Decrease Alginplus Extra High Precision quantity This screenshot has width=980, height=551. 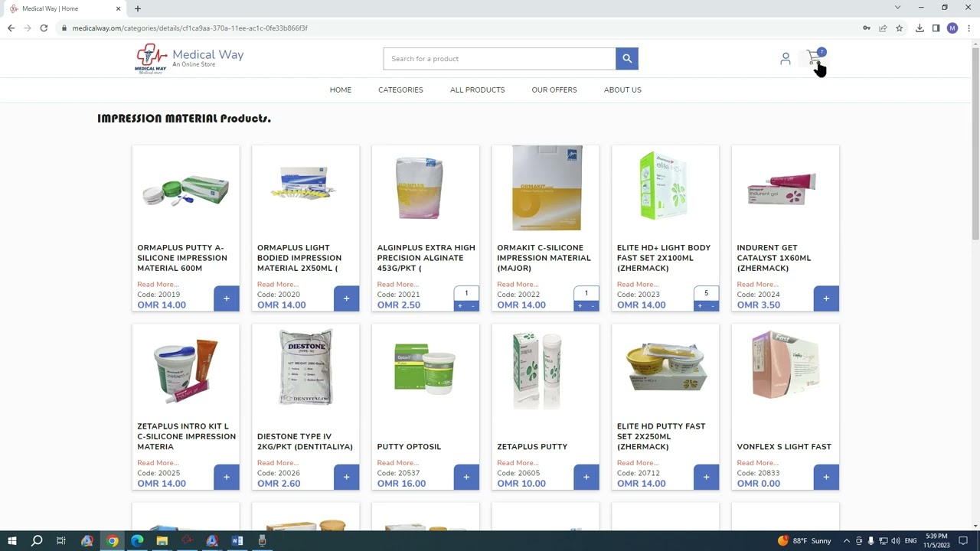(473, 306)
